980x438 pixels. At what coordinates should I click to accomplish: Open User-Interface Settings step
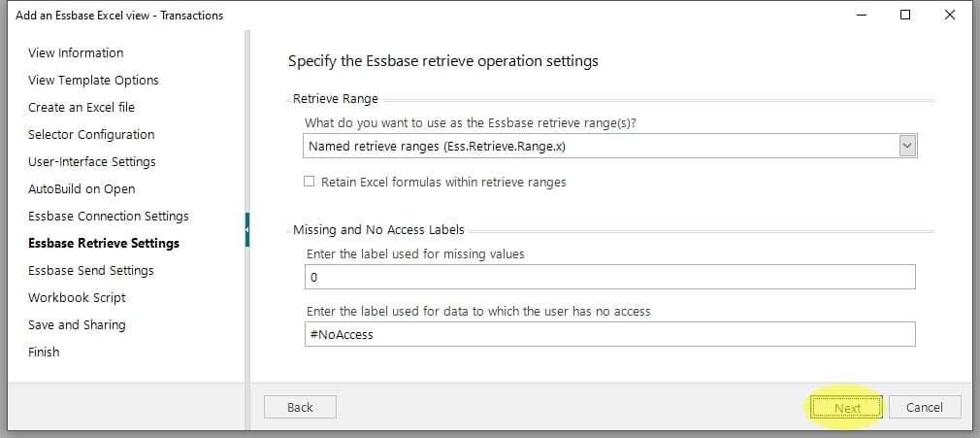(x=92, y=161)
